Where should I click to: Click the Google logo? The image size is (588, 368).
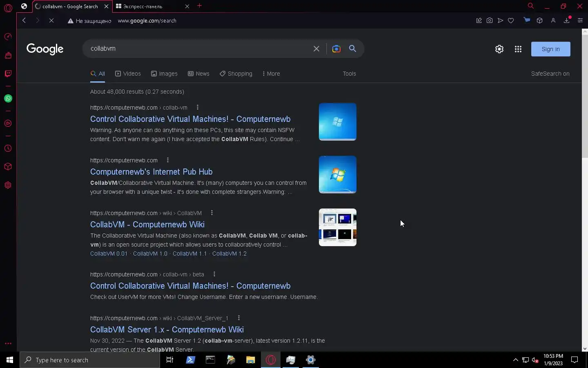coord(45,49)
